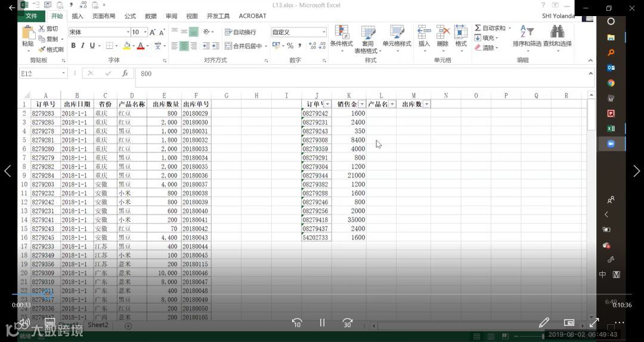Screen dimensions: 644x342
Task: Click the video progress bar
Action: (x=322, y=294)
